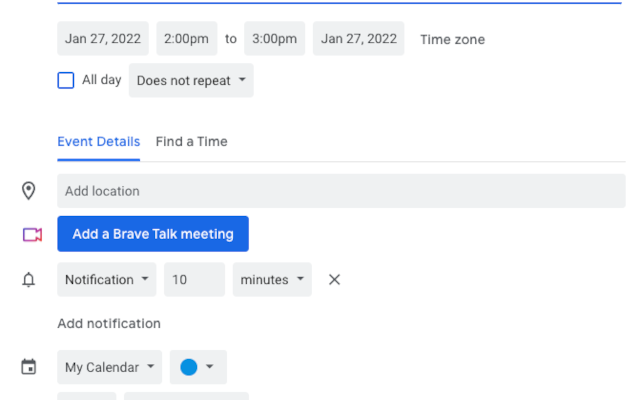Click the notification value 10 field
The height and width of the screenshot is (400, 640).
[x=194, y=280]
